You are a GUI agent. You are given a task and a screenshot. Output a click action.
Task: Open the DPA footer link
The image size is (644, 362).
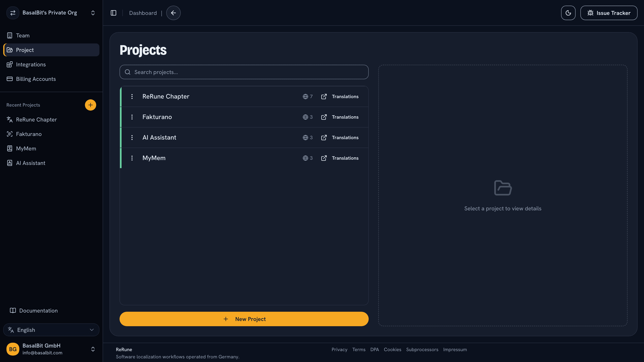click(x=375, y=350)
